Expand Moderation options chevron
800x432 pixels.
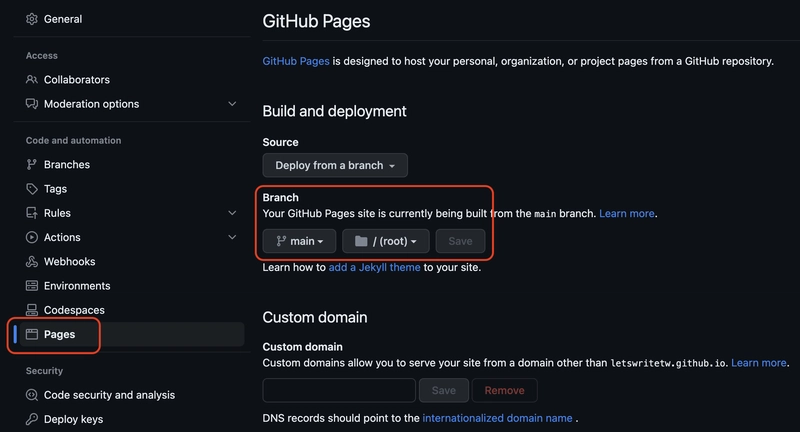pyautogui.click(x=232, y=104)
